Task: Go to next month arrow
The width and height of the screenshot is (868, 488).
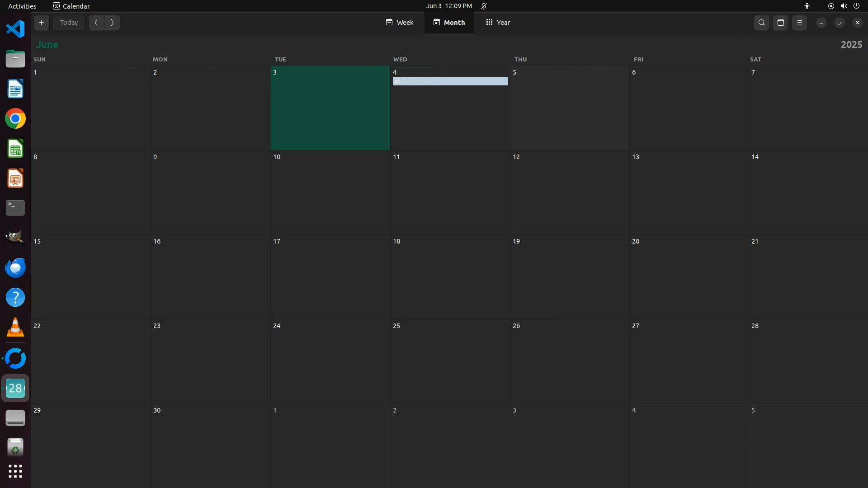Action: [112, 23]
